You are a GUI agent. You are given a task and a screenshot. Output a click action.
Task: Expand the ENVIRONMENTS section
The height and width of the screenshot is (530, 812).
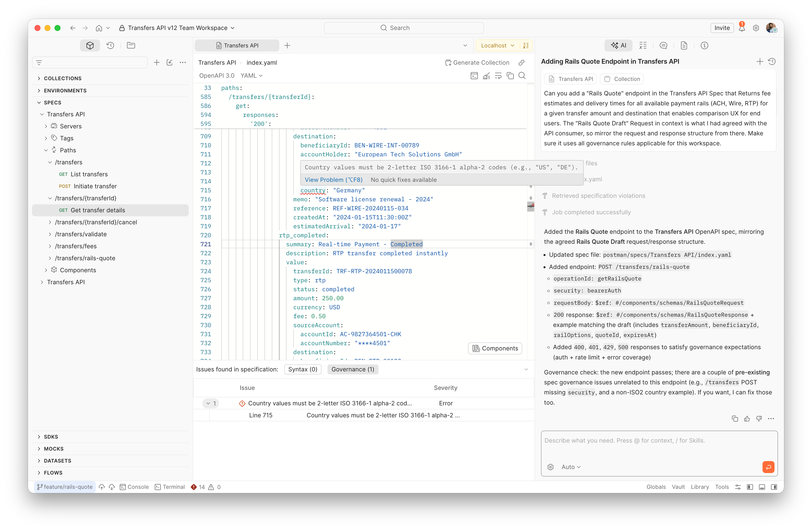(x=39, y=90)
